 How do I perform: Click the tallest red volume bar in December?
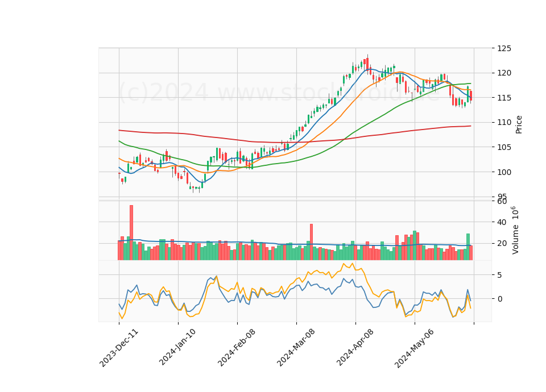(x=131, y=232)
